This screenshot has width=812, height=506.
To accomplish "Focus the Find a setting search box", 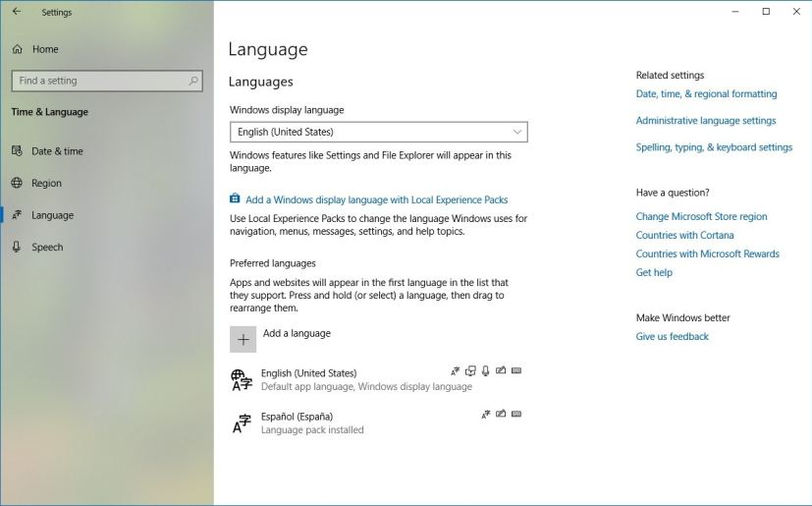I will point(107,81).
